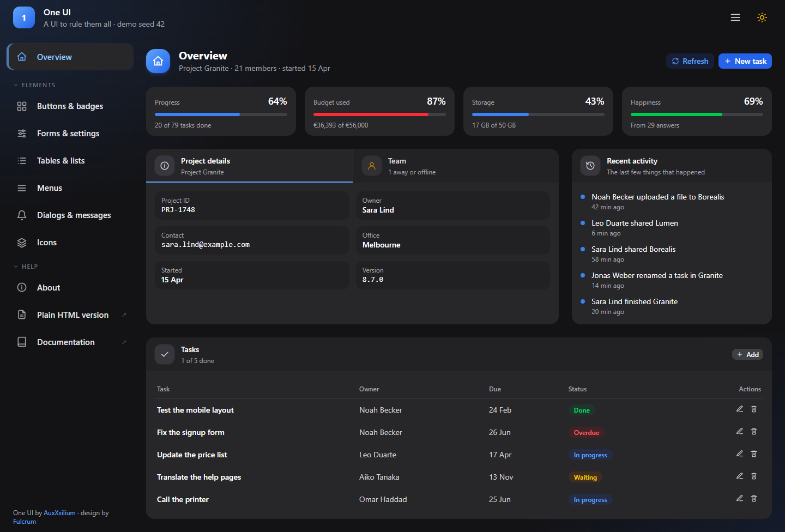
Task: Delete the 'Translate the help pages' task
Action: (754, 476)
